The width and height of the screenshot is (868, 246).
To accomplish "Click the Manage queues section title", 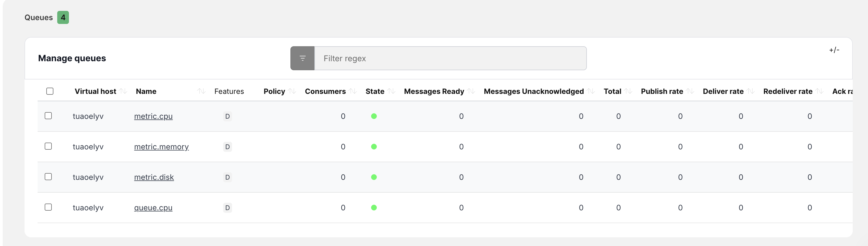I will tap(72, 58).
